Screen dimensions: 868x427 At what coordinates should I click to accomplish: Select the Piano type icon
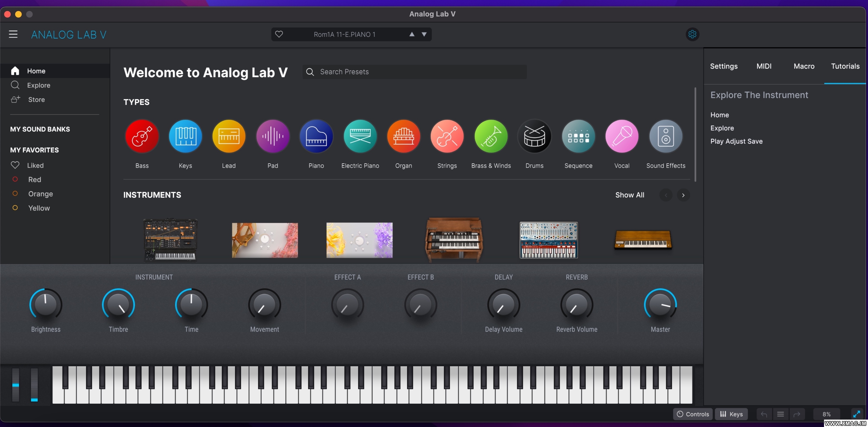(x=316, y=136)
